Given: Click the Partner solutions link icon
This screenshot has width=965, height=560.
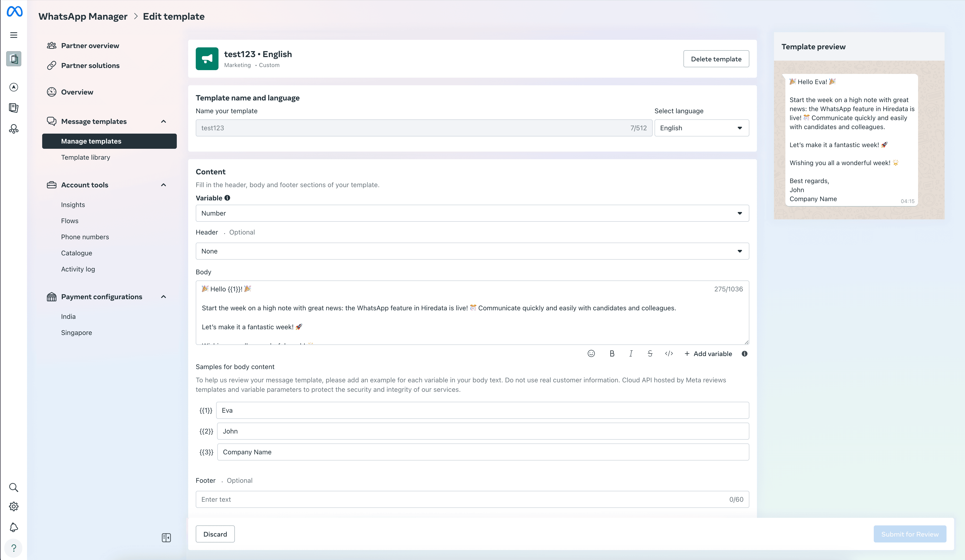Looking at the screenshot, I should (52, 65).
